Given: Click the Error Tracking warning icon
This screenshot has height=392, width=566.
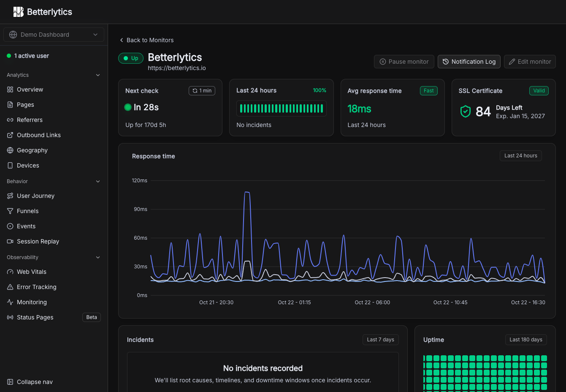Looking at the screenshot, I should click(x=10, y=287).
